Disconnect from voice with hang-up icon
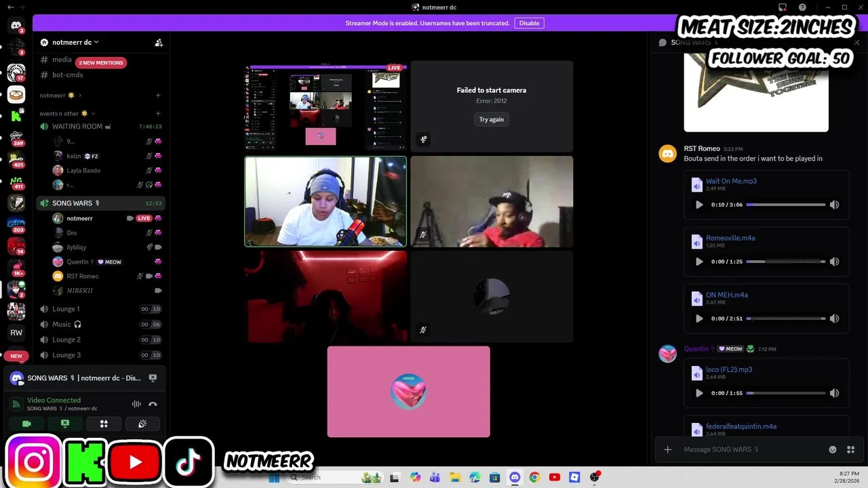The height and width of the screenshot is (488, 868). tap(153, 404)
